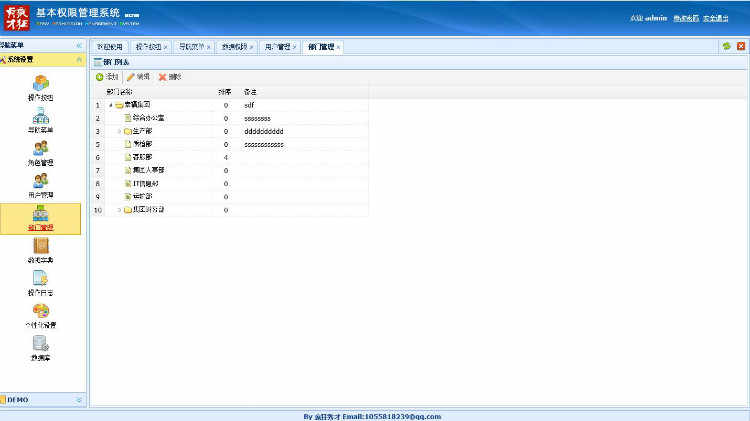Click the green refresh icon on the tab bar
Image resolution: width=750 pixels, height=421 pixels.
click(727, 46)
